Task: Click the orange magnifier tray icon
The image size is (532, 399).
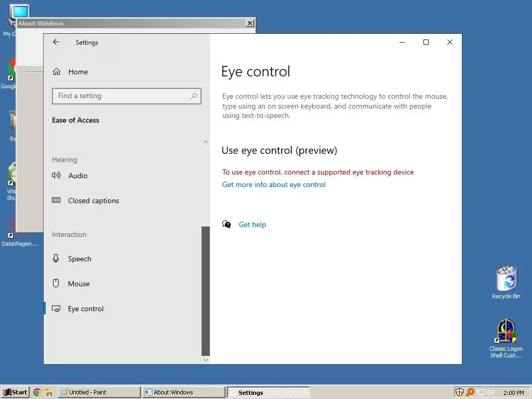Action: [470, 392]
